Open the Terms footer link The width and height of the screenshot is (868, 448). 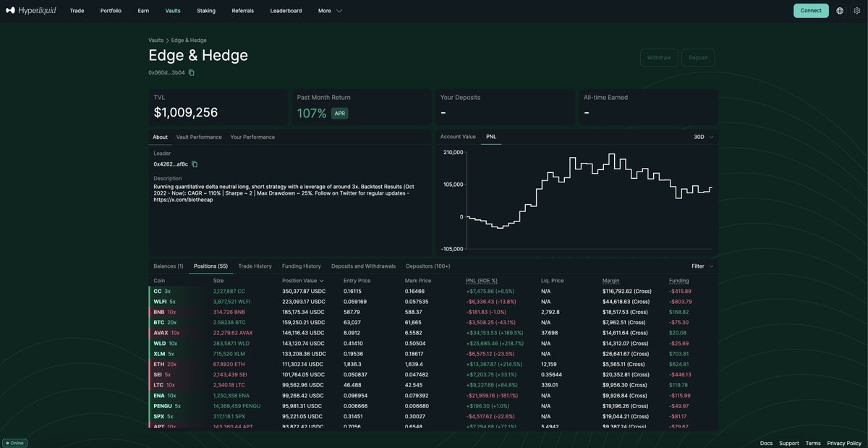tap(813, 443)
